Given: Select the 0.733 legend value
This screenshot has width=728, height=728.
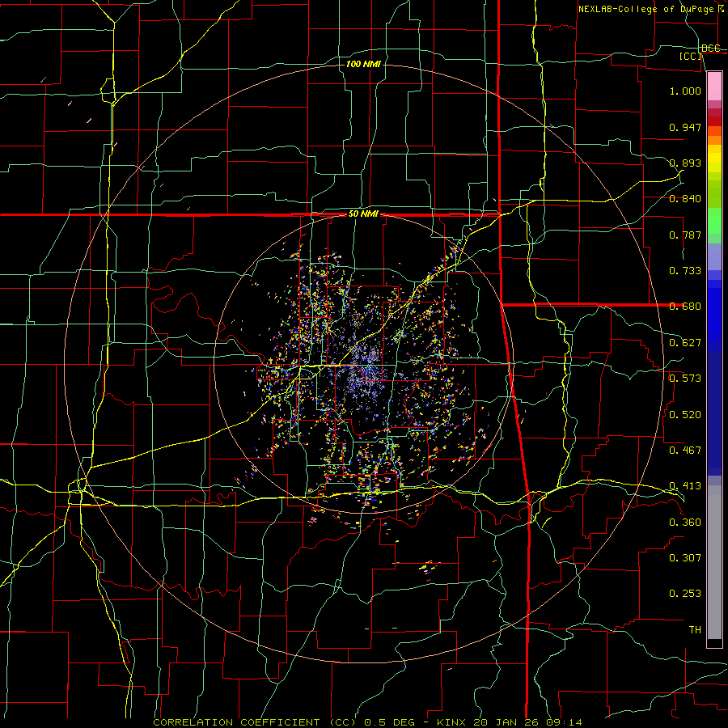Looking at the screenshot, I should [x=685, y=271].
